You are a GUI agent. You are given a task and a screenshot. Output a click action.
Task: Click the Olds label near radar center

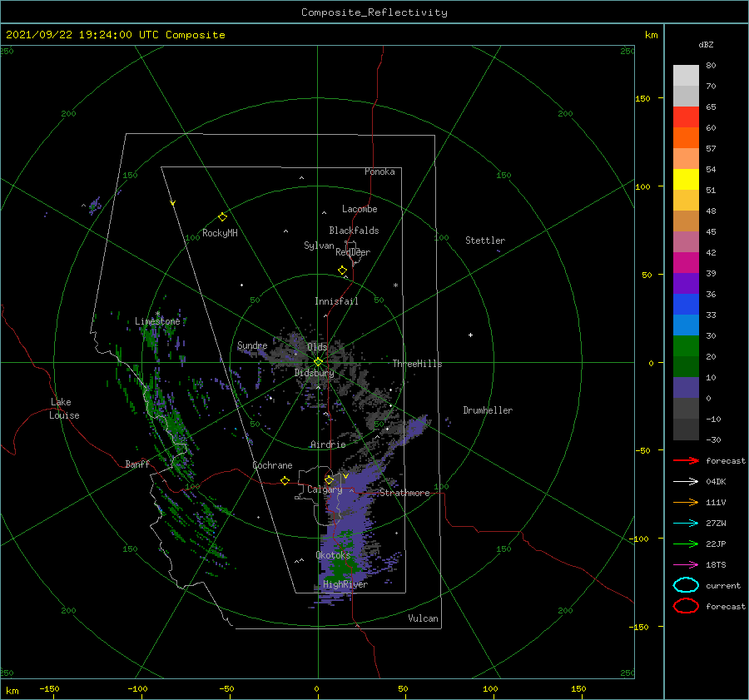pyautogui.click(x=317, y=346)
